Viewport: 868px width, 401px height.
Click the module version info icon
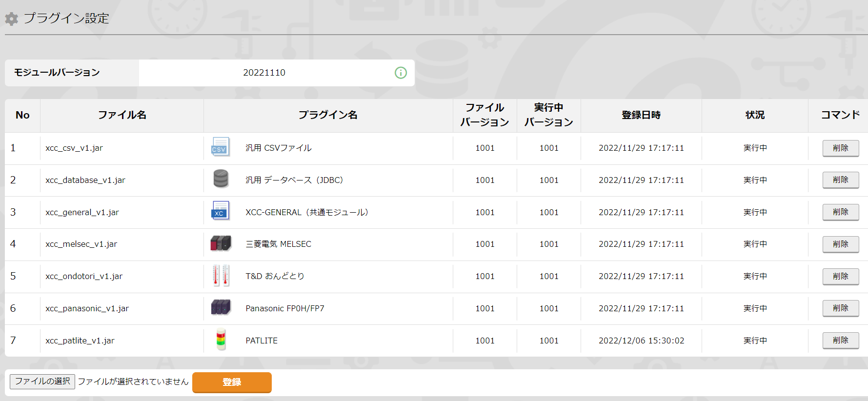[x=401, y=73]
